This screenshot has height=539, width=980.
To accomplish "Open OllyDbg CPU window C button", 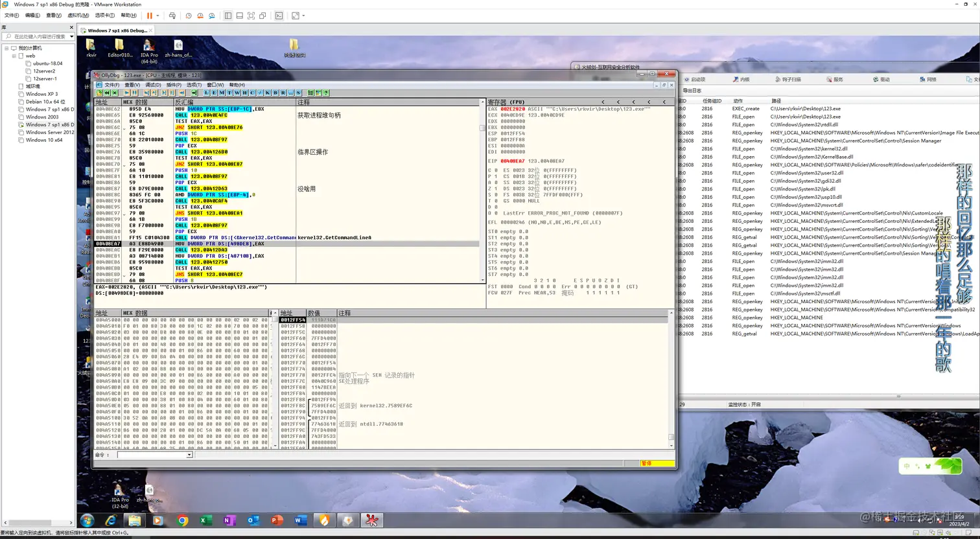I will pos(252,93).
